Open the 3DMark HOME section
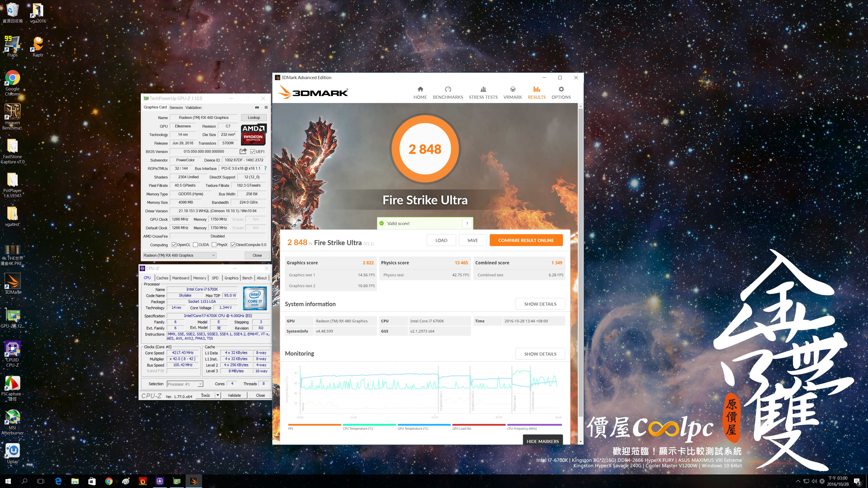 (420, 93)
